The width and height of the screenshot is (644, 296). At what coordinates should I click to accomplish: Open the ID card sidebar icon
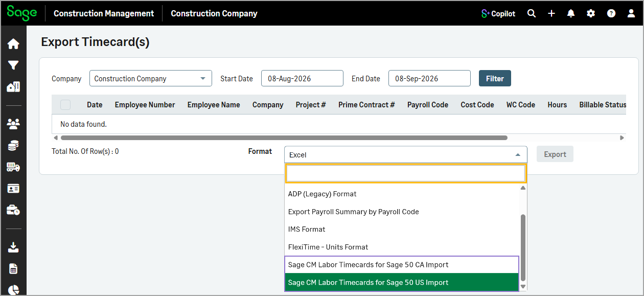click(x=13, y=189)
